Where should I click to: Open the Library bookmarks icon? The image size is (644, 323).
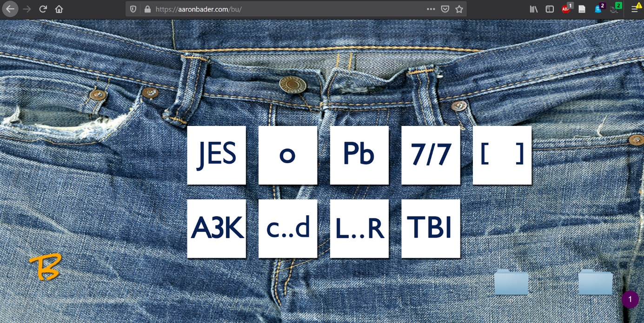534,9
